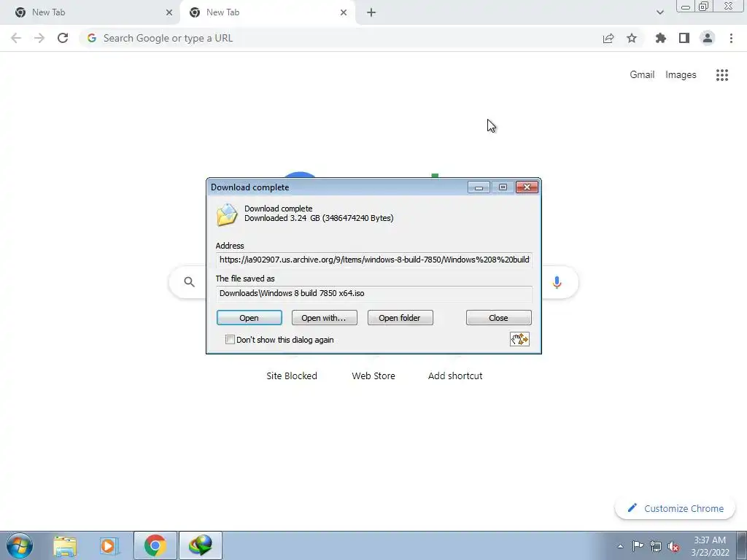This screenshot has height=560, width=747.
Task: Select the second New Tab
Action: (x=267, y=12)
